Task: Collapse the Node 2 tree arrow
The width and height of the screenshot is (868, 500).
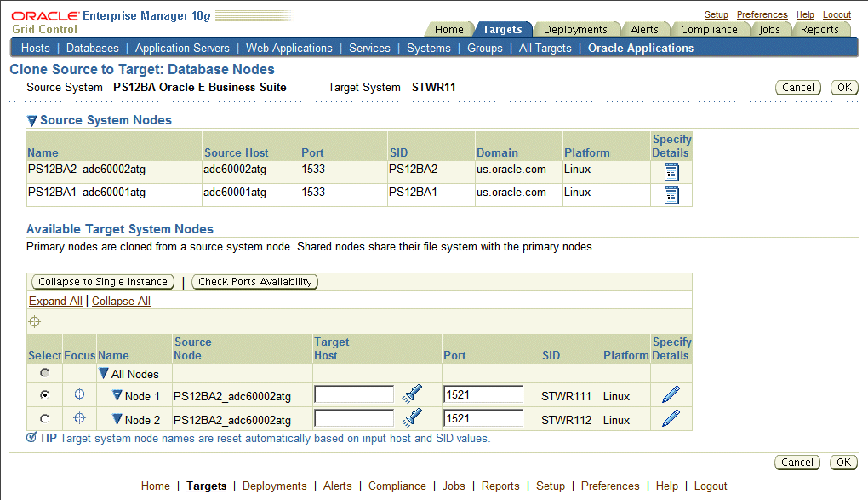Action: click(117, 420)
